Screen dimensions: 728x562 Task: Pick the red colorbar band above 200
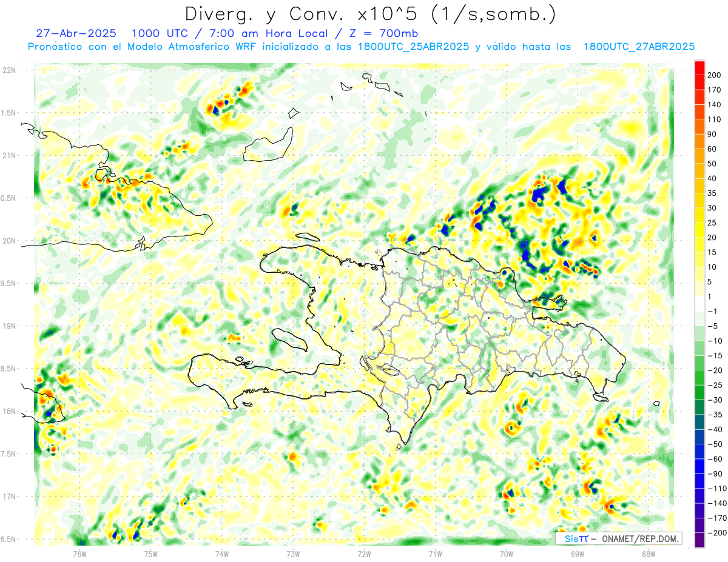pyautogui.click(x=700, y=68)
